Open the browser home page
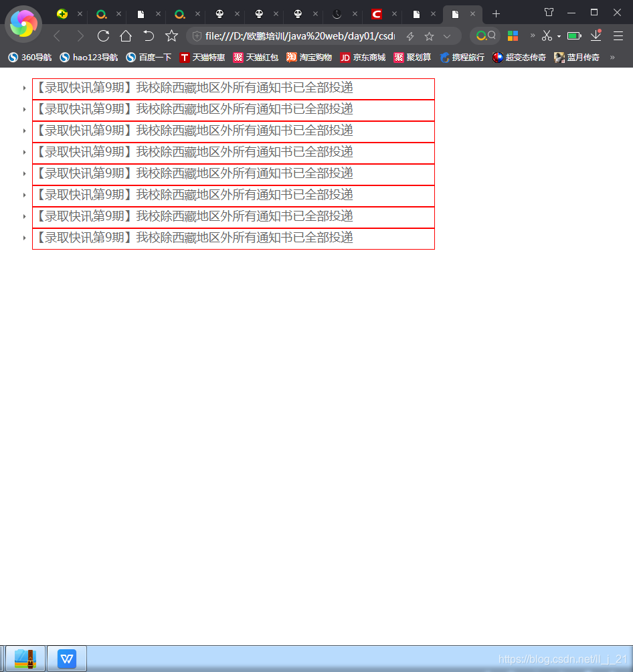This screenshot has height=672, width=633. coord(126,36)
